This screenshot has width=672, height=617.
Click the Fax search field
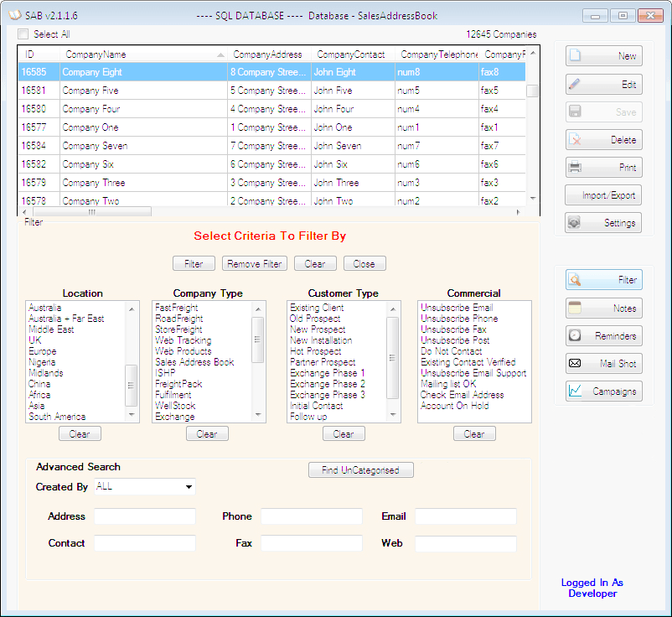click(312, 543)
